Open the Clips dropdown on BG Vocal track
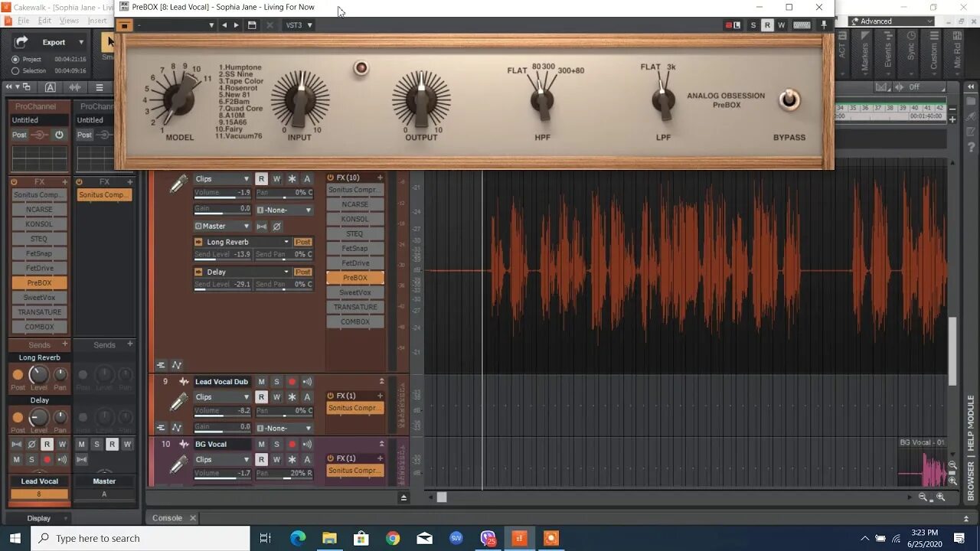The image size is (980, 551). (222, 459)
